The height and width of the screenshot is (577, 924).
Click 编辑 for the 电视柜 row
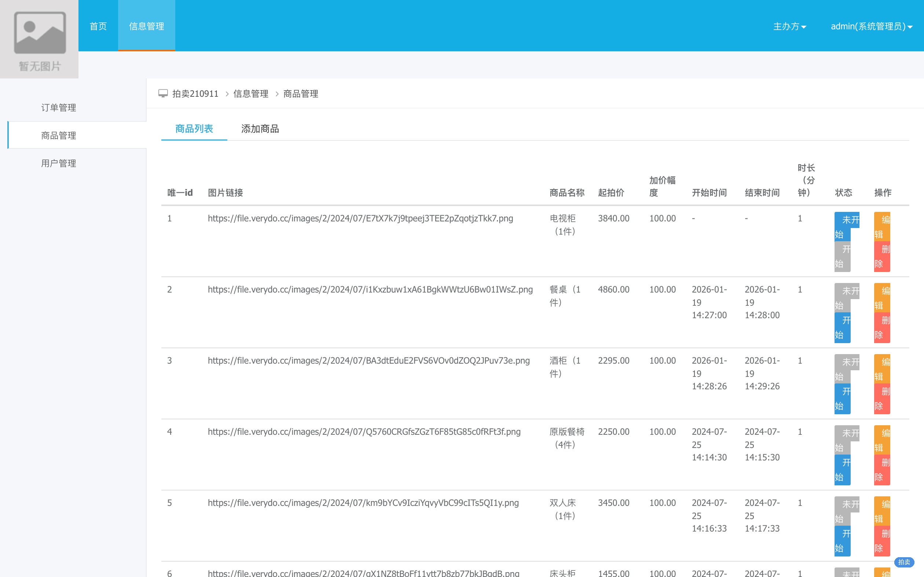[882, 227]
